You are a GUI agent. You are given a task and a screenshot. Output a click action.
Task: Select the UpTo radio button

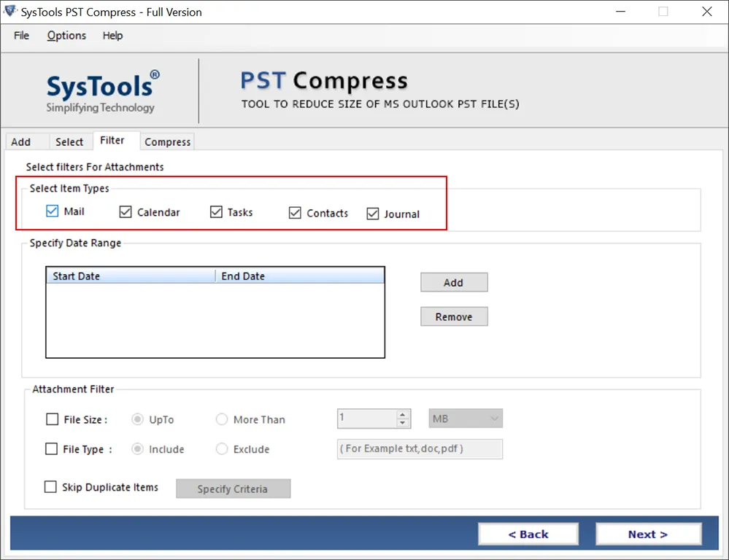pos(137,419)
